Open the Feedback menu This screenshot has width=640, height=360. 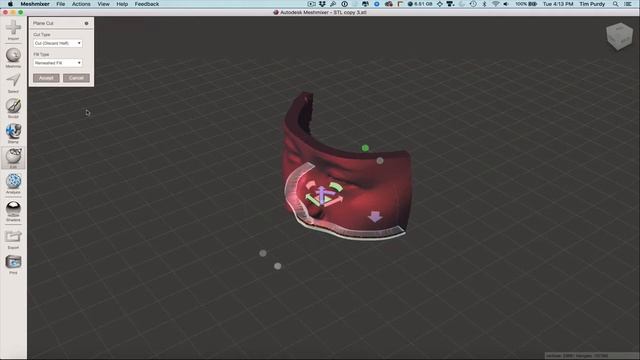tap(147, 4)
